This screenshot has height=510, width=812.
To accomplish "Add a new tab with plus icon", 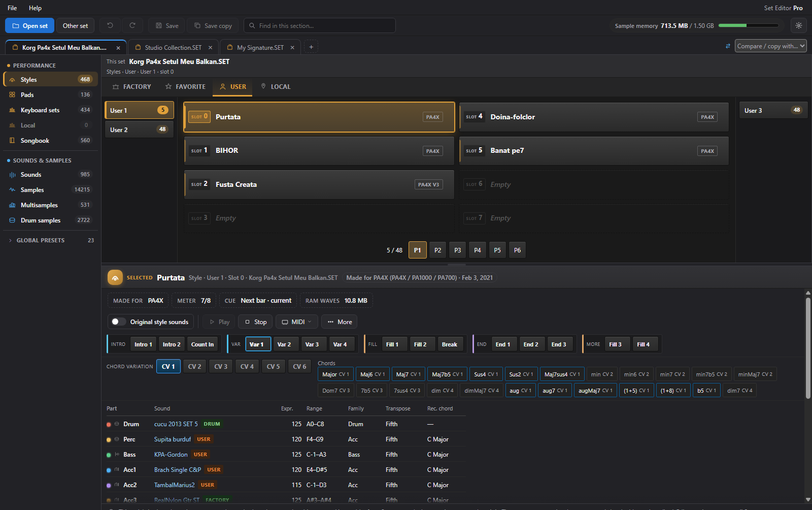I will [311, 47].
